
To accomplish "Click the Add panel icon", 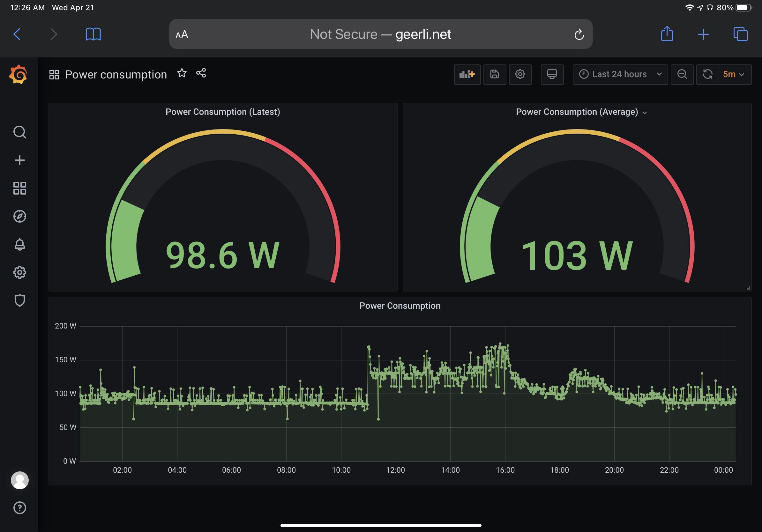I will coord(467,75).
